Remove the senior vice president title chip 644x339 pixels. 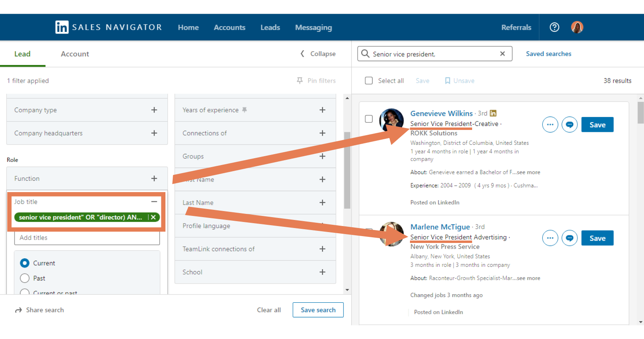click(x=153, y=217)
